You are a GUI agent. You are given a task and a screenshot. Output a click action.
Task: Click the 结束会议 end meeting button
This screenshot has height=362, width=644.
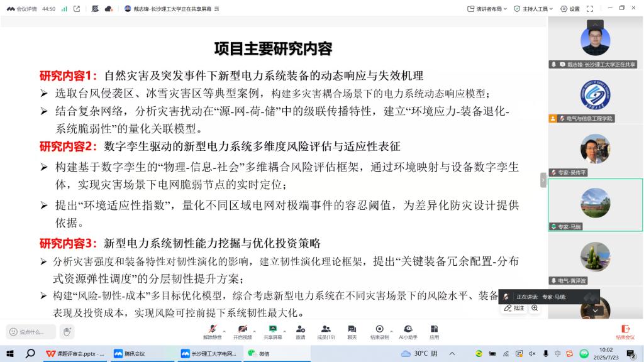pos(625,331)
